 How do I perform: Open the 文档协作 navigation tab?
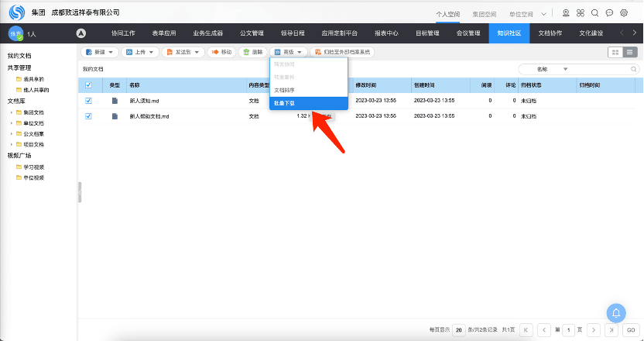click(550, 33)
